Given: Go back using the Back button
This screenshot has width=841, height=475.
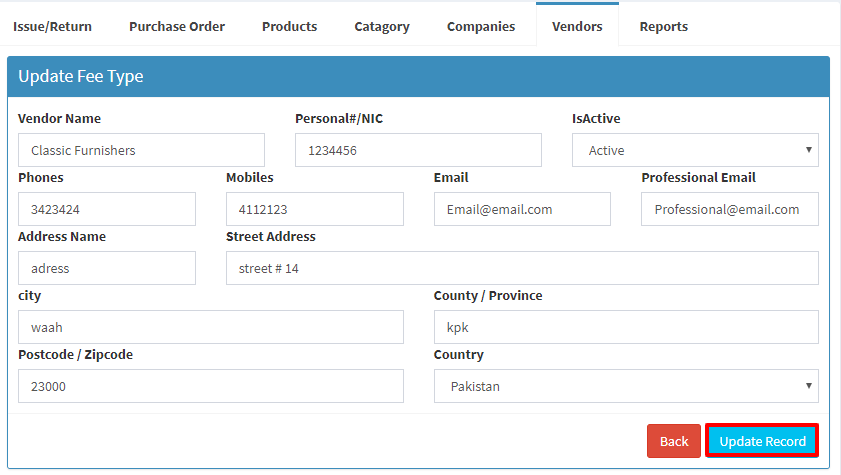Looking at the screenshot, I should [674, 441].
